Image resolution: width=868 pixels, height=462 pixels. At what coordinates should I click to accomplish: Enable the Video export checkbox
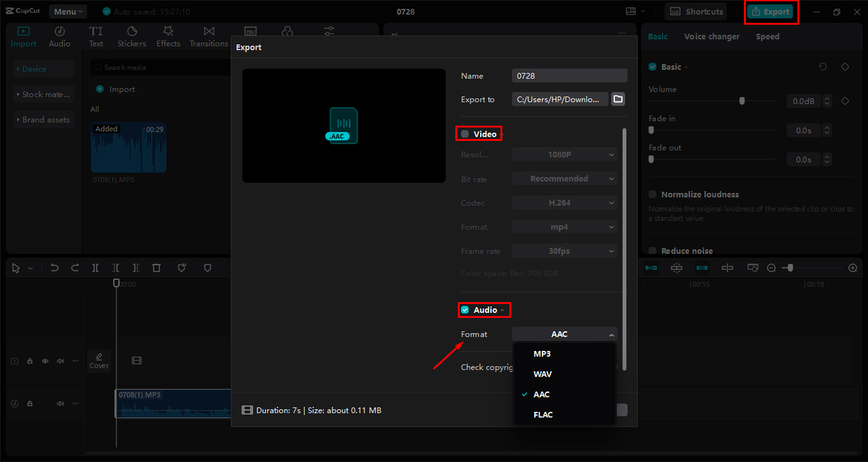pyautogui.click(x=465, y=134)
